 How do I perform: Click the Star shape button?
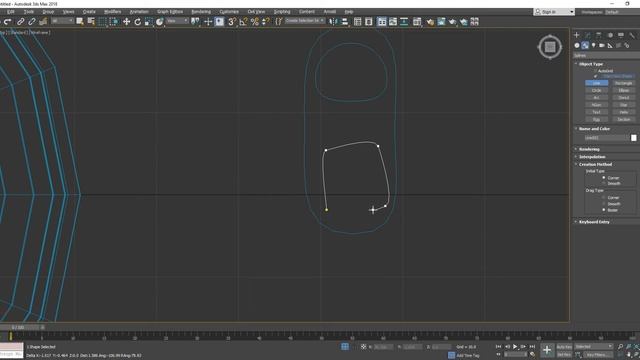point(624,105)
